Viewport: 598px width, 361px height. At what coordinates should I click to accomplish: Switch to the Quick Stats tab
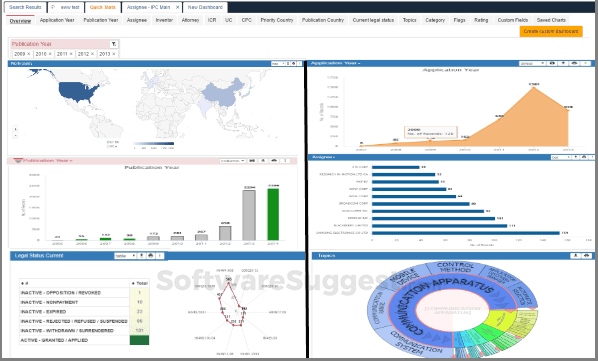pos(103,7)
